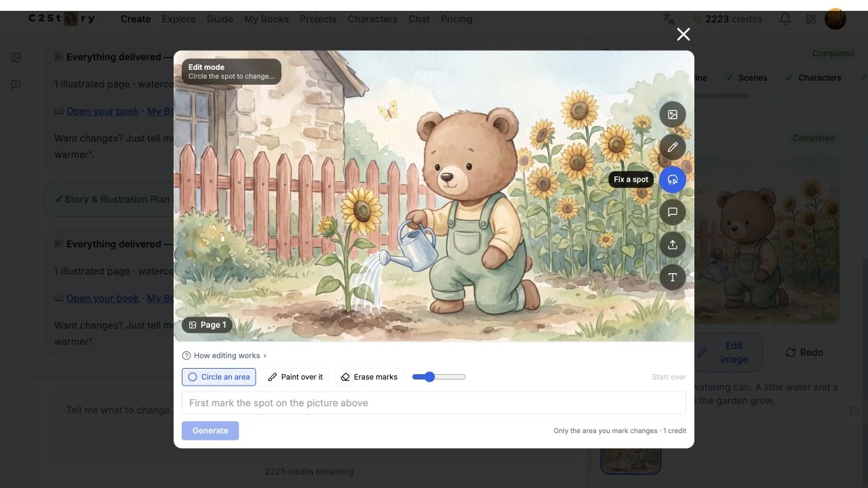Click the image/gallery tool in the editor sidebar
The height and width of the screenshot is (488, 868).
(673, 115)
